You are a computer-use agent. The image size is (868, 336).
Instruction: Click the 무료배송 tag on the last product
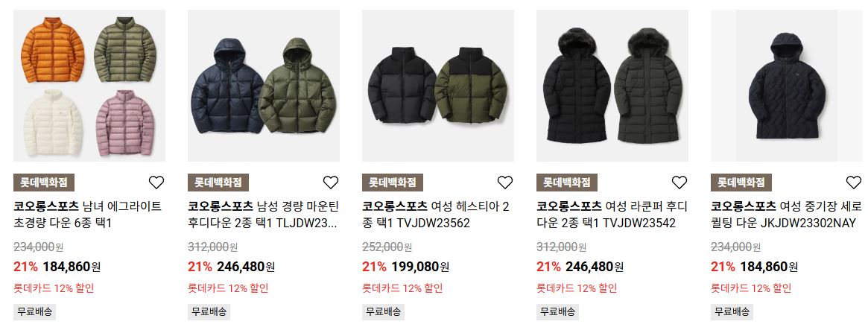pyautogui.click(x=732, y=311)
